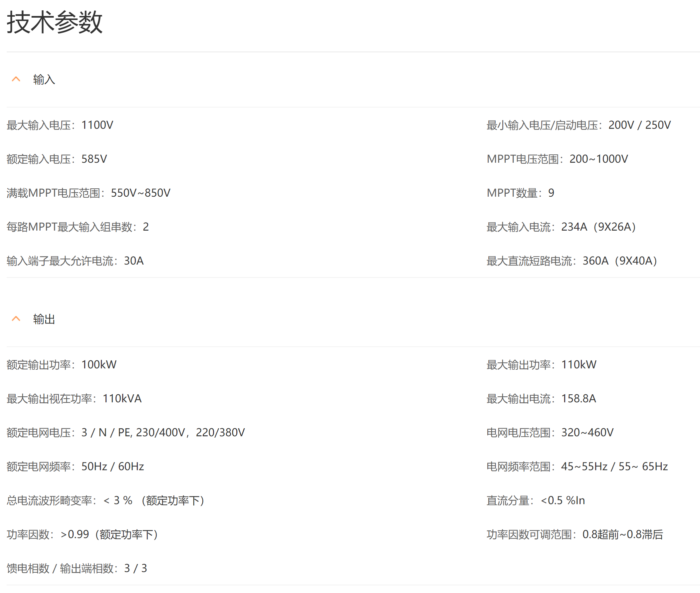Collapse the 输入 section chevron

click(16, 80)
